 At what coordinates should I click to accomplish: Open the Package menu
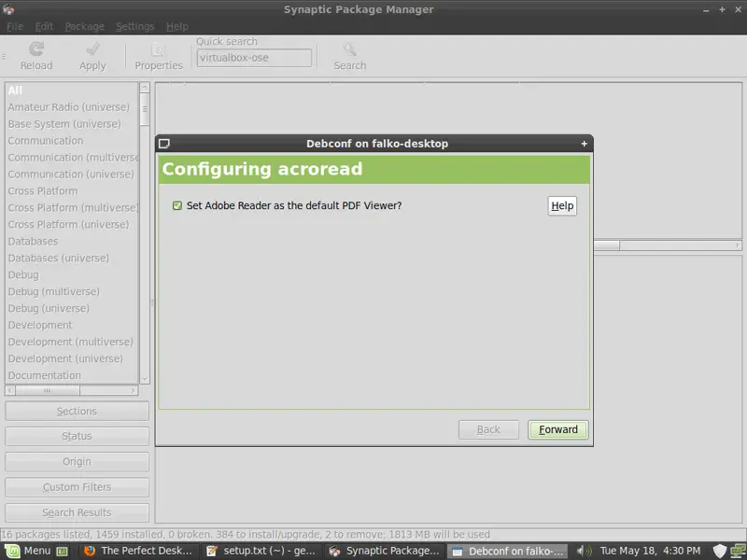84,27
